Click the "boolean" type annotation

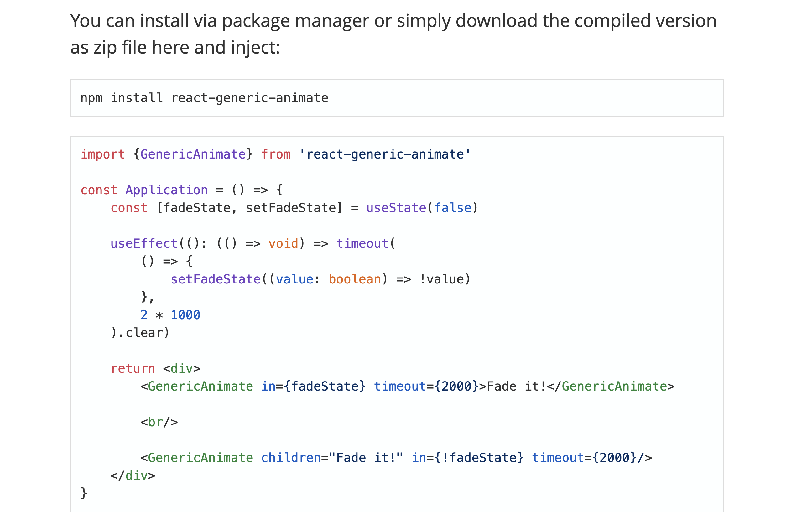tap(355, 279)
